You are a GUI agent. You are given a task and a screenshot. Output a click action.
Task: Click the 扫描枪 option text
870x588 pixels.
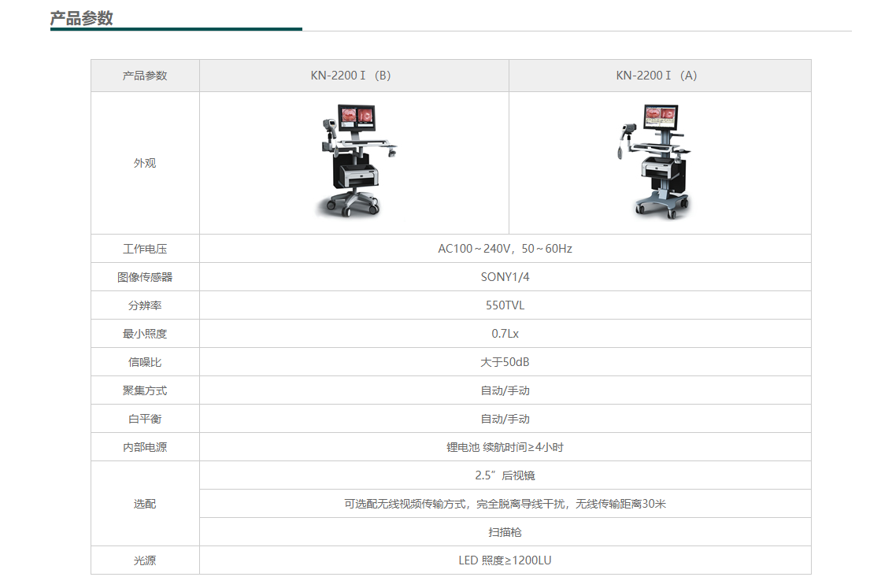pyautogui.click(x=505, y=532)
